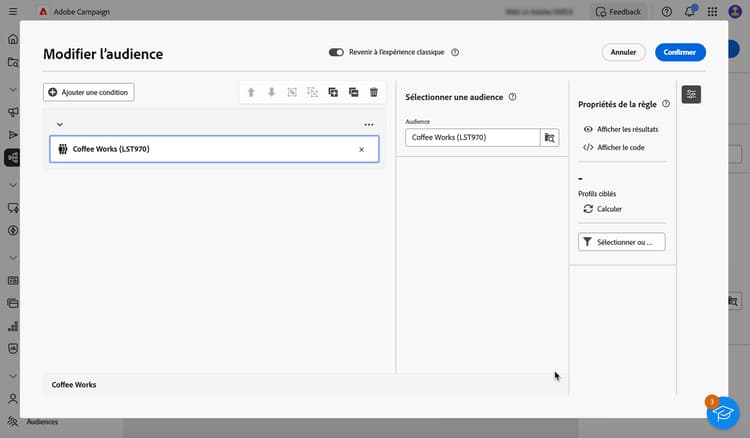Open the Sélectionner ou... filter dropdown
The height and width of the screenshot is (438, 750).
click(x=621, y=242)
